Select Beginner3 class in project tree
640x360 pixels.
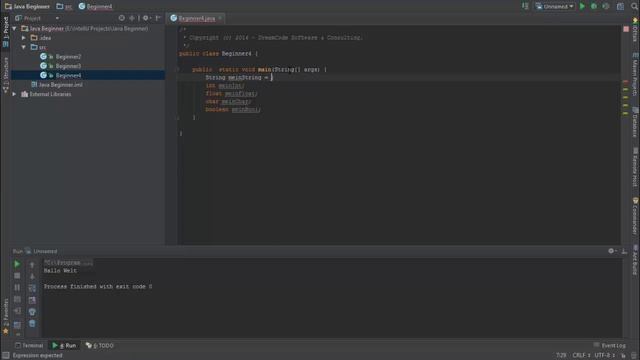(61, 66)
